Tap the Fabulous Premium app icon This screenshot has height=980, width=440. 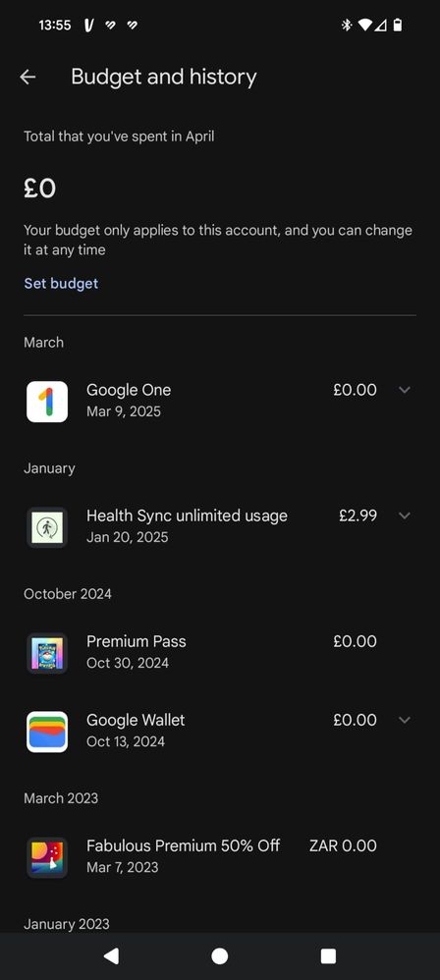47,857
